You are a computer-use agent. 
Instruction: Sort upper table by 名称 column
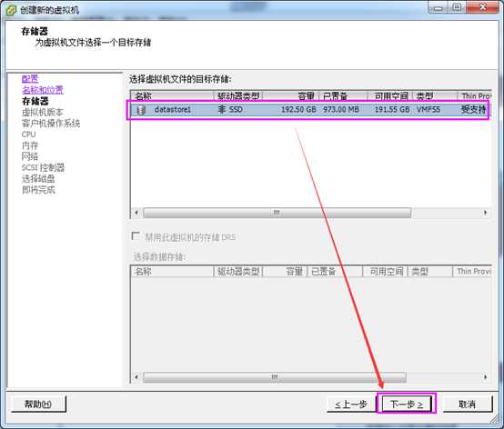click(x=172, y=95)
